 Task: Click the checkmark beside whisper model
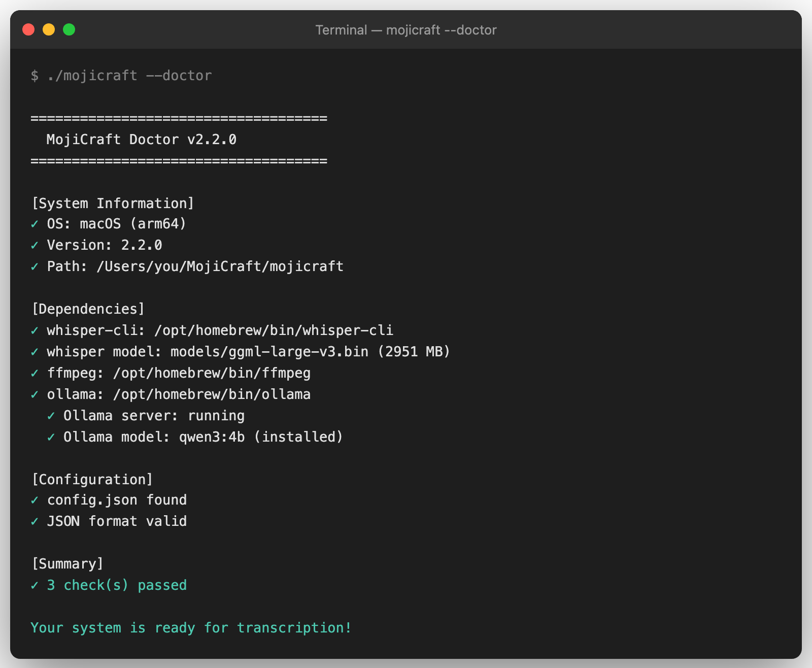tap(35, 352)
